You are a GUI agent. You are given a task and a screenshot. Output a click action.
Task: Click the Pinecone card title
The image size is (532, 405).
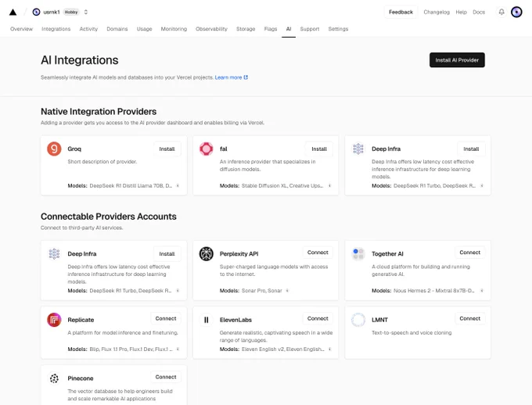pyautogui.click(x=81, y=378)
